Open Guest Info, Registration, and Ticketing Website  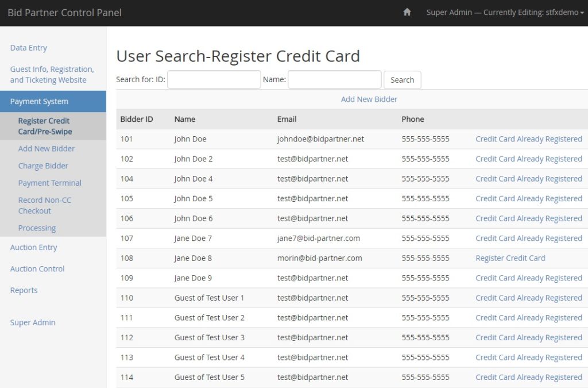point(52,74)
